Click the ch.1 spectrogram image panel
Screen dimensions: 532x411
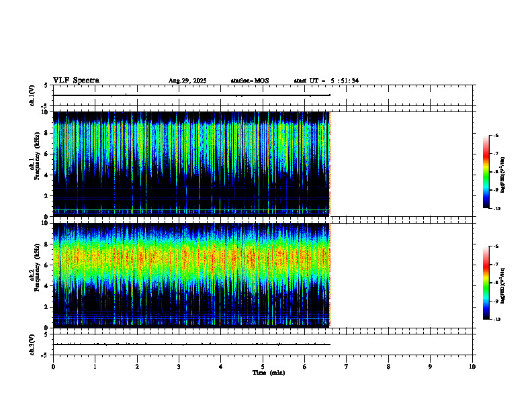[x=191, y=164]
